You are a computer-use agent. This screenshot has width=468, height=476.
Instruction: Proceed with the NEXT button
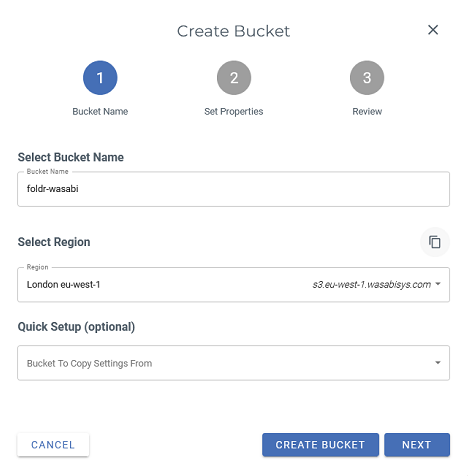[417, 445]
